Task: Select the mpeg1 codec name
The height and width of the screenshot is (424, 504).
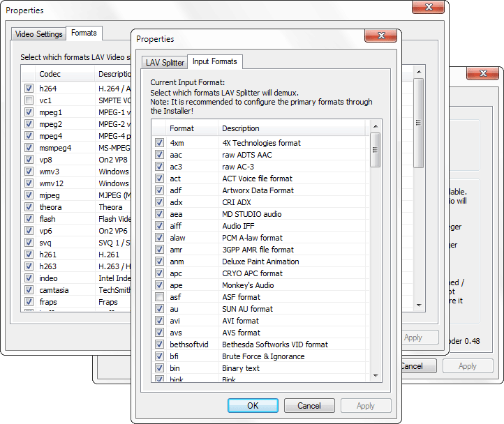Action: tap(50, 112)
